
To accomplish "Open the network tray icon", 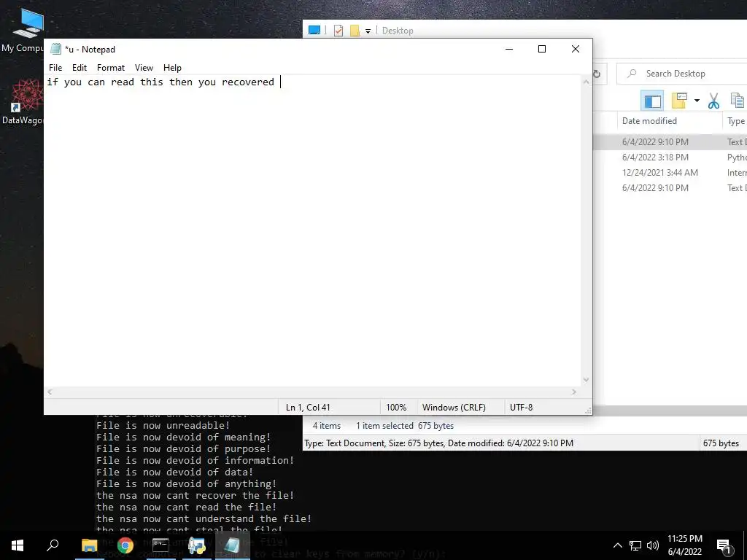I will click(635, 545).
